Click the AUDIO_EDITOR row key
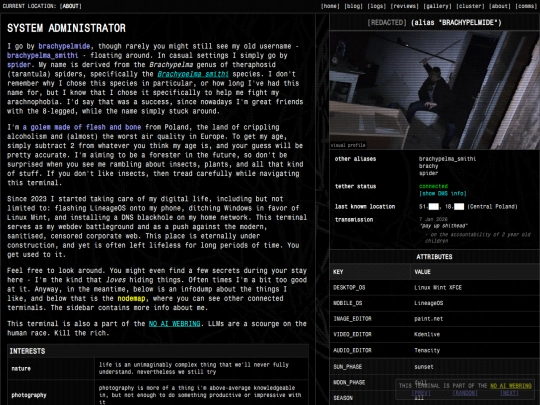The height and width of the screenshot is (405, 540). (352, 351)
